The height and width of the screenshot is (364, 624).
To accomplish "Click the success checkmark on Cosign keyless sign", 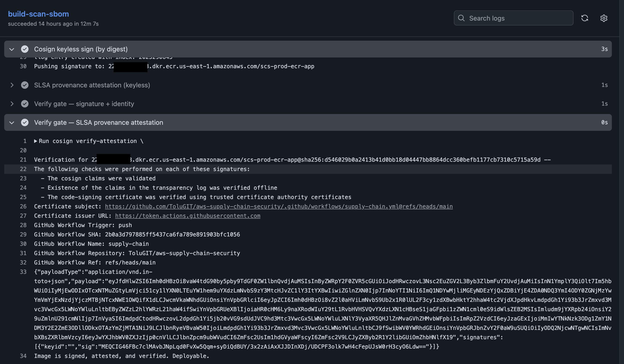I will 25,49.
